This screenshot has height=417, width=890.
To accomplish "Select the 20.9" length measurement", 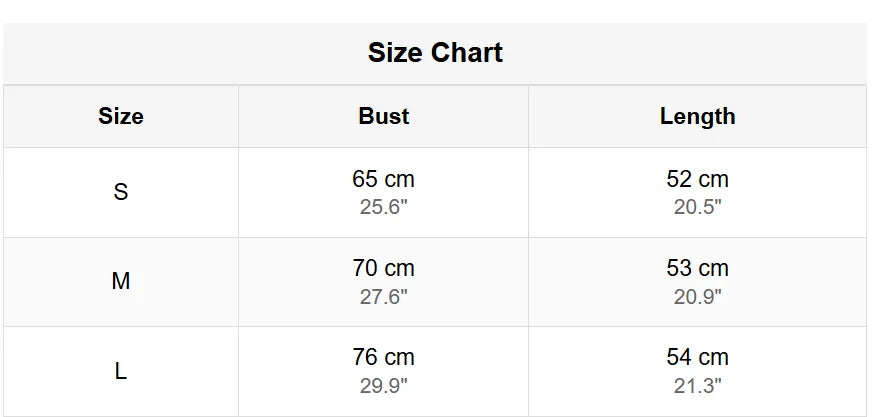I will click(x=698, y=297).
